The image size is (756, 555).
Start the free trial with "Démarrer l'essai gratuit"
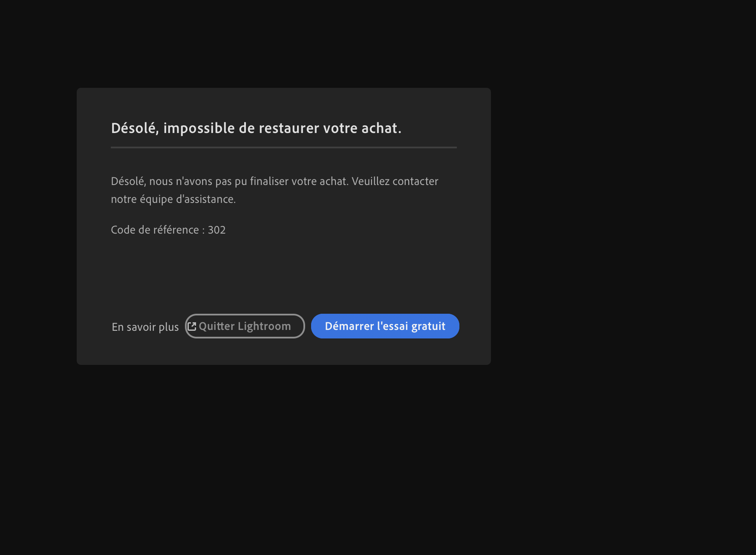pos(385,326)
